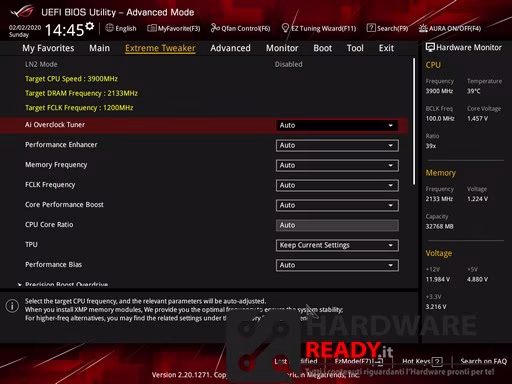
Task: Open the Core Performance Boost dropdown
Action: tap(337, 205)
